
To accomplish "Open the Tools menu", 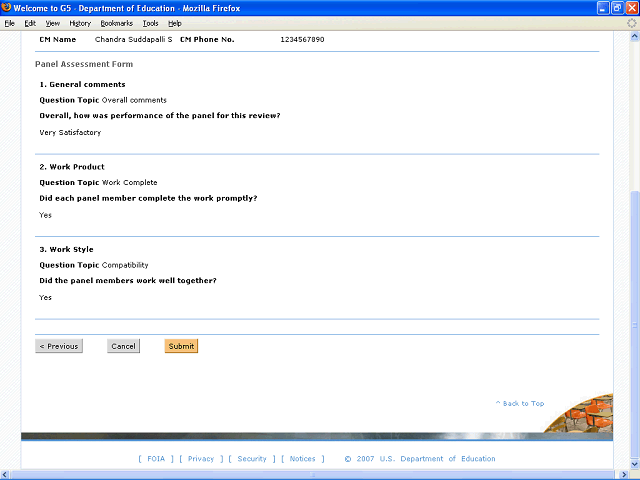I will click(x=150, y=23).
